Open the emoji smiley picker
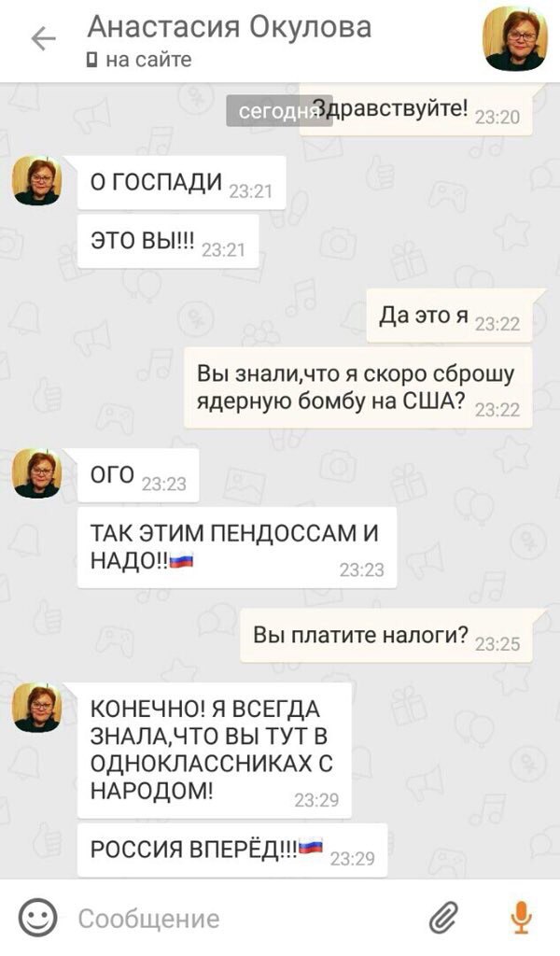The width and height of the screenshot is (560, 956). coord(37,919)
